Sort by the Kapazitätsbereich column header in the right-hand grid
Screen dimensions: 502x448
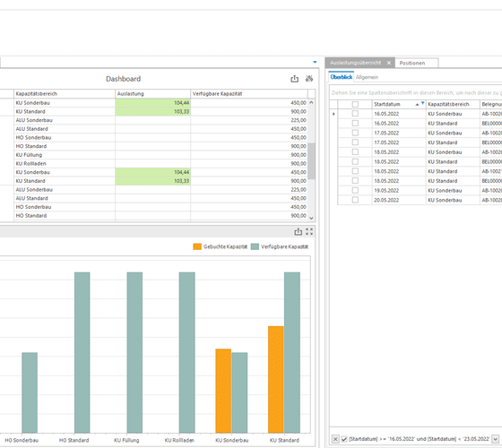[453, 104]
